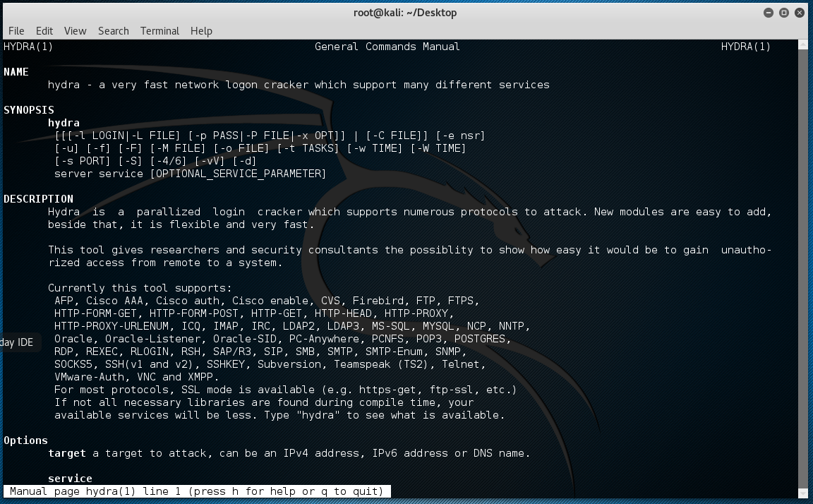
Task: Click the DESCRIPTION section heading
Action: (x=38, y=199)
